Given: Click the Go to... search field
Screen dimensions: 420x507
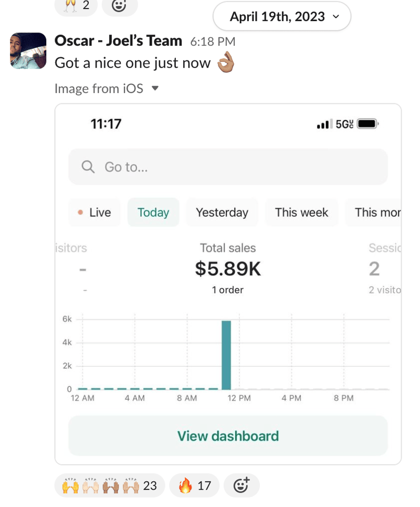Looking at the screenshot, I should coord(228,167).
